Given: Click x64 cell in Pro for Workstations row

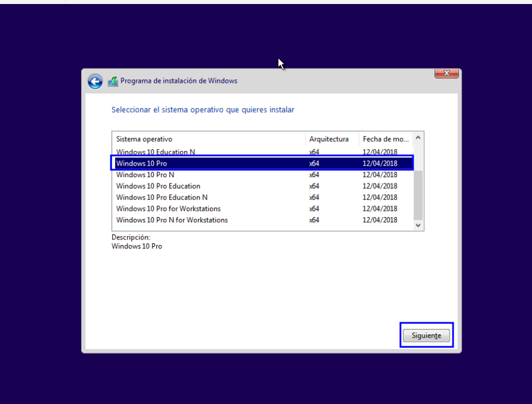Looking at the screenshot, I should (314, 209).
